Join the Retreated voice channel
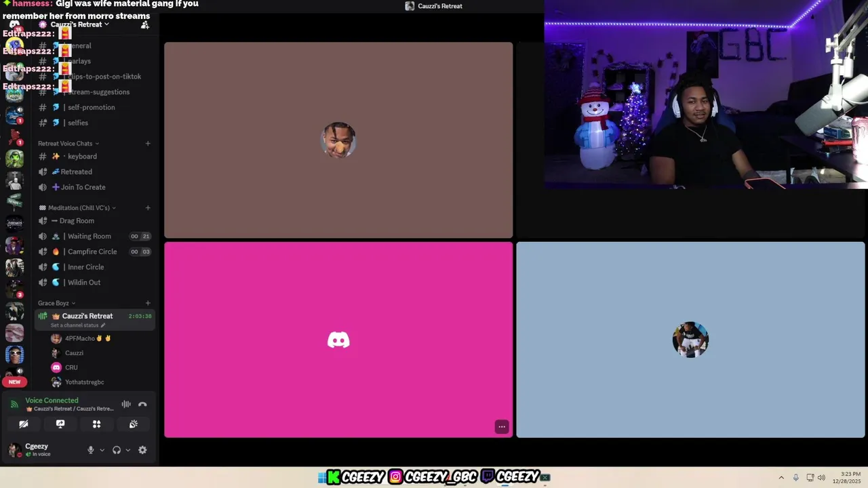 click(95, 172)
